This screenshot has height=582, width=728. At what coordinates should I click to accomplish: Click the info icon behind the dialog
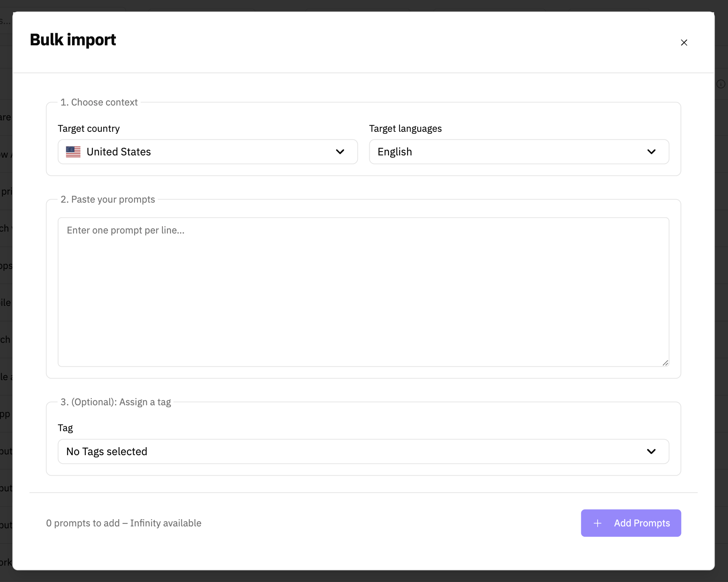coord(721,84)
